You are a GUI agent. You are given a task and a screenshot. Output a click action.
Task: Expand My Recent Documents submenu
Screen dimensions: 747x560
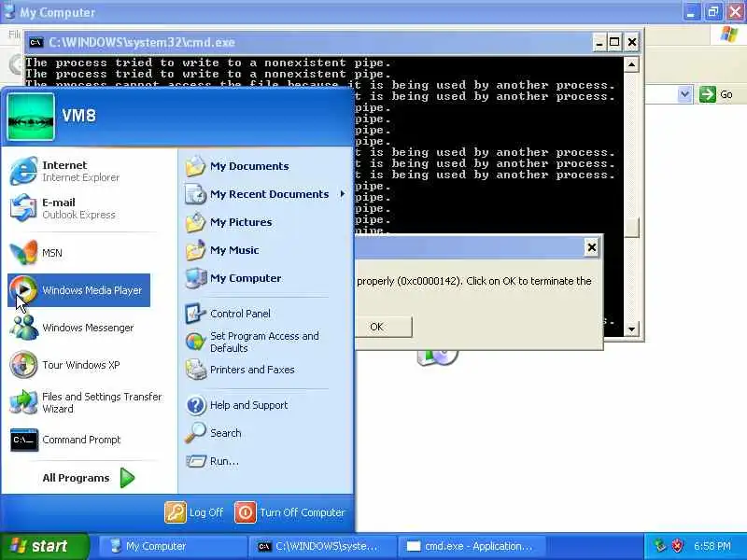click(265, 194)
